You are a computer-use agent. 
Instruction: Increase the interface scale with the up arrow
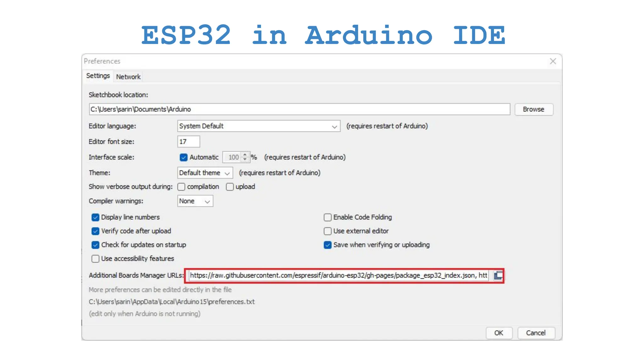pyautogui.click(x=245, y=154)
